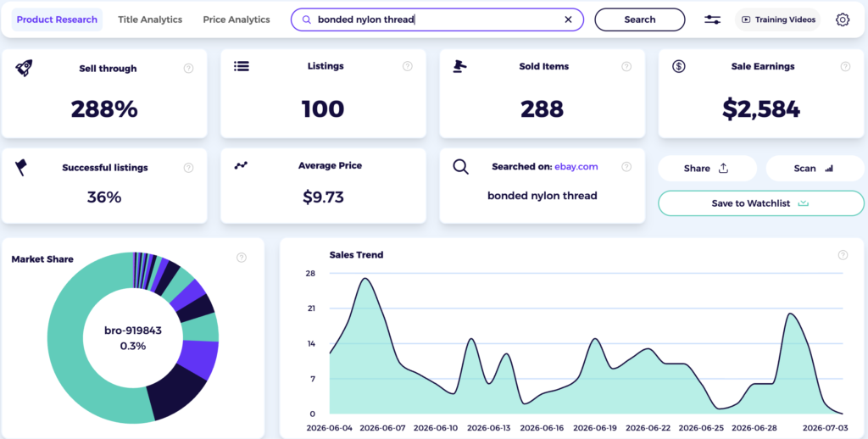Click the Searched on magnifier icon
868x439 pixels.
coord(460,167)
